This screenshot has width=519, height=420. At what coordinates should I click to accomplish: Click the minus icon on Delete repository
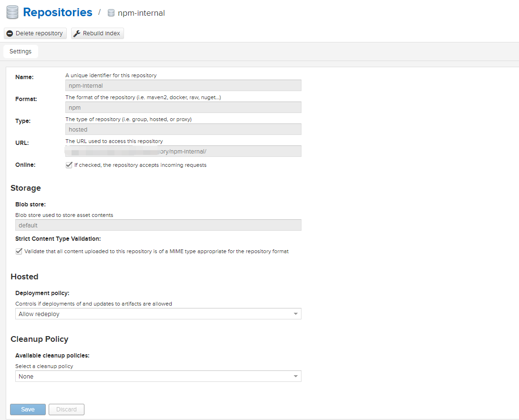(x=10, y=33)
